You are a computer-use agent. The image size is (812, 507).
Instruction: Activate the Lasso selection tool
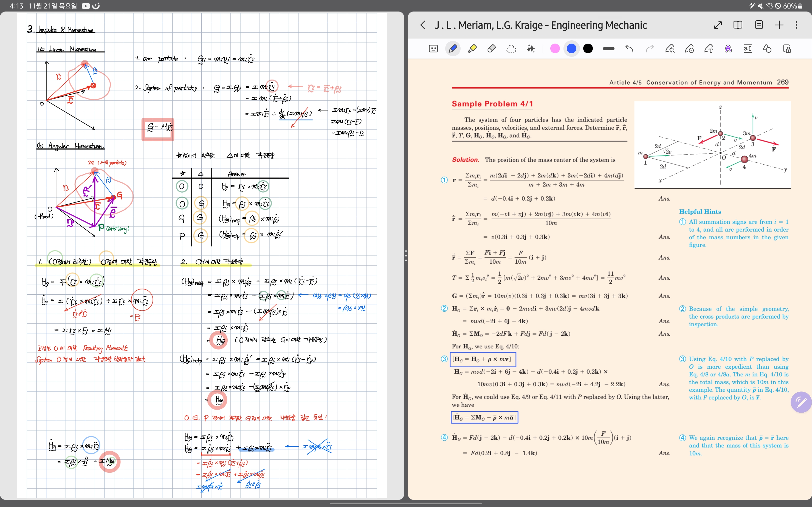click(511, 49)
